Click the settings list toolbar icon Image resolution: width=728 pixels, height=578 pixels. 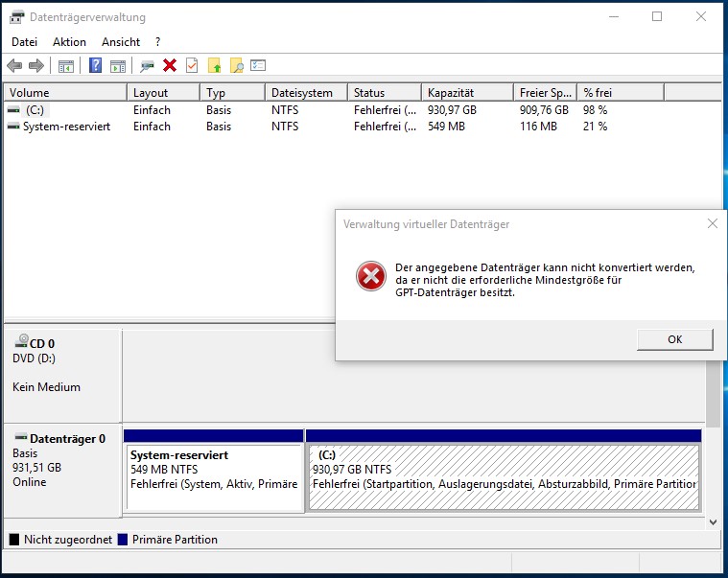[x=258, y=65]
